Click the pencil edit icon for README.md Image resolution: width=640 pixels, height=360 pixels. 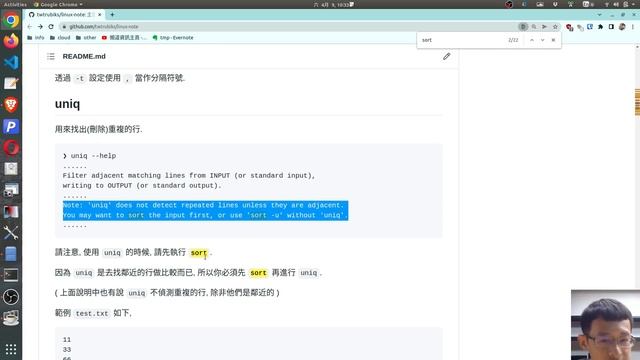(x=447, y=56)
